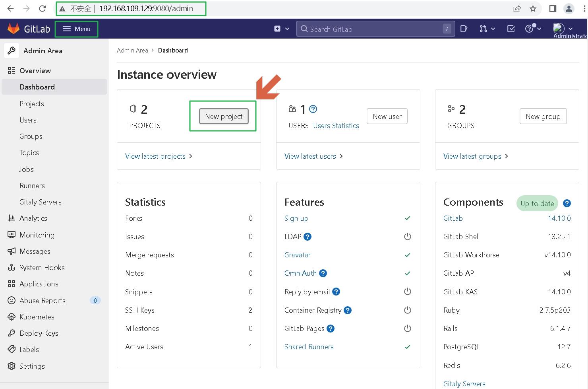Open Kubernetes sidebar item

[37, 317]
